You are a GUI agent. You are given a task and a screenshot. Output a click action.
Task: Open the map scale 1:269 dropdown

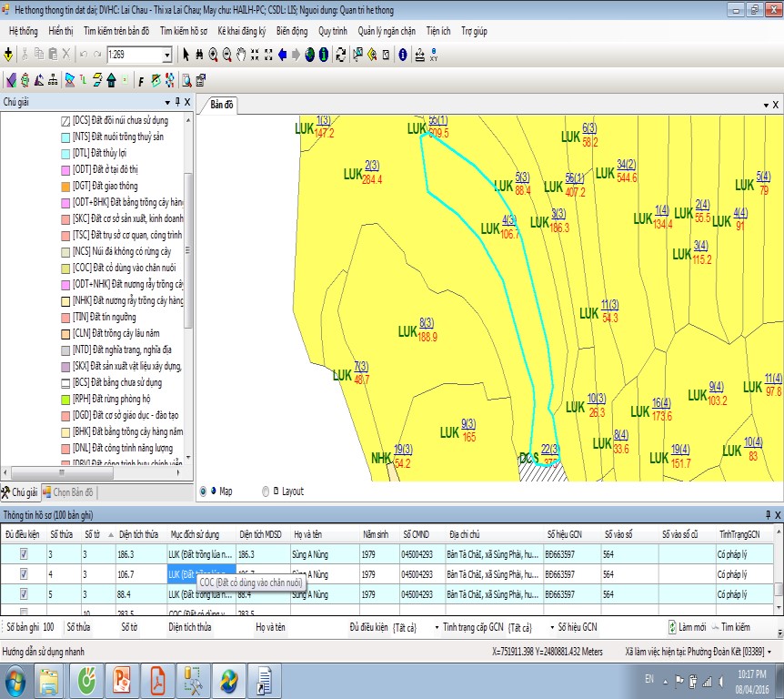(167, 56)
